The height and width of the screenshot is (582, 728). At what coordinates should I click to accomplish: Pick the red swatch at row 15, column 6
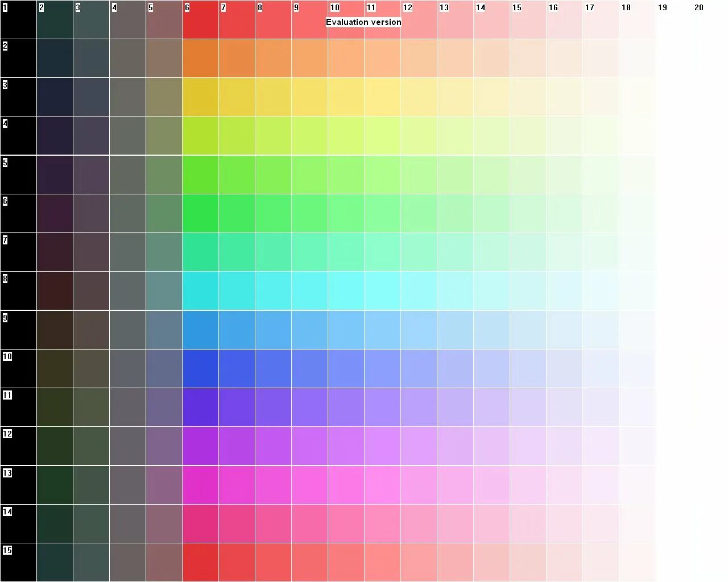(x=200, y=562)
